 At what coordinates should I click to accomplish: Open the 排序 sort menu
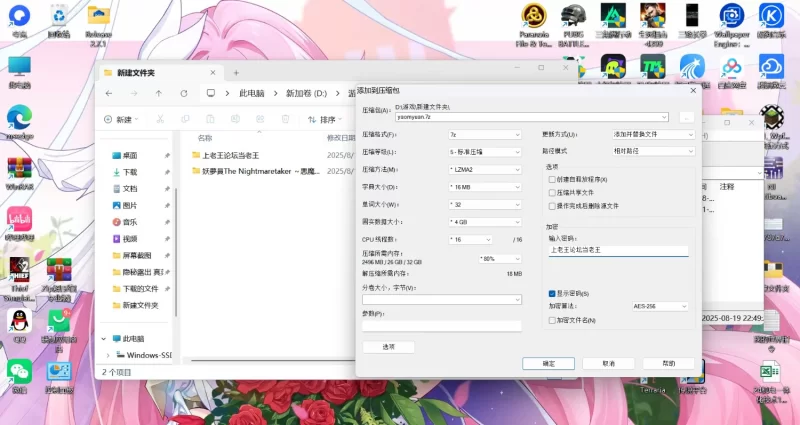325,119
